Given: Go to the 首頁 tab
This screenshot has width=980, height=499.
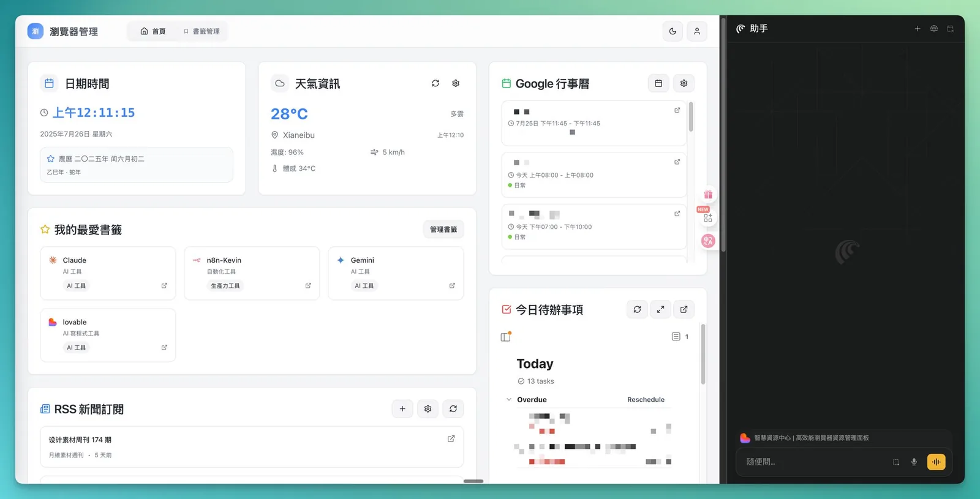Looking at the screenshot, I should pos(153,31).
